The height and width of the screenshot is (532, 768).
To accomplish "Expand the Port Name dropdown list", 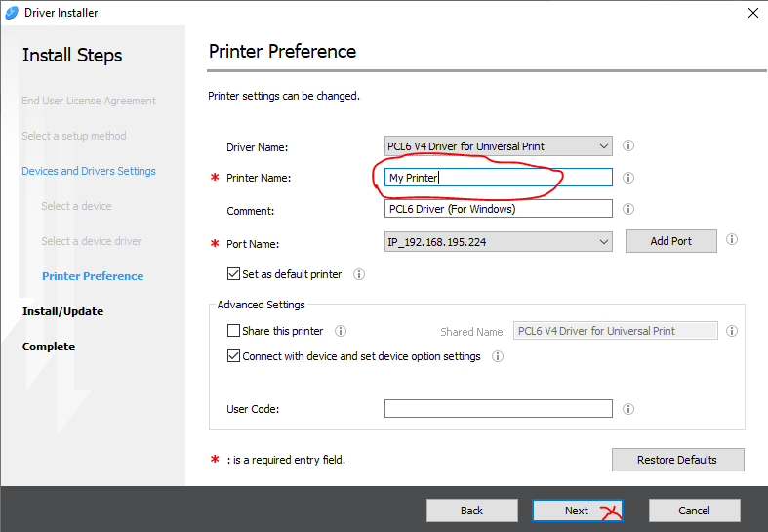I will pyautogui.click(x=604, y=242).
